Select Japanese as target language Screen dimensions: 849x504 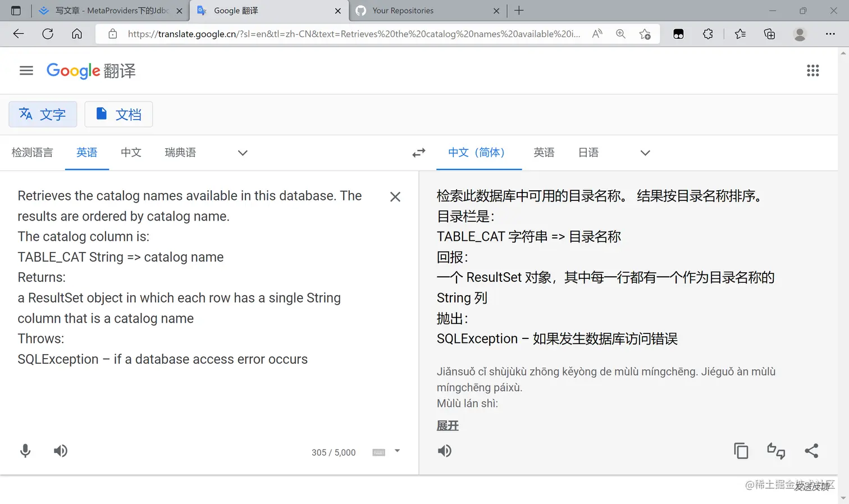(x=588, y=153)
